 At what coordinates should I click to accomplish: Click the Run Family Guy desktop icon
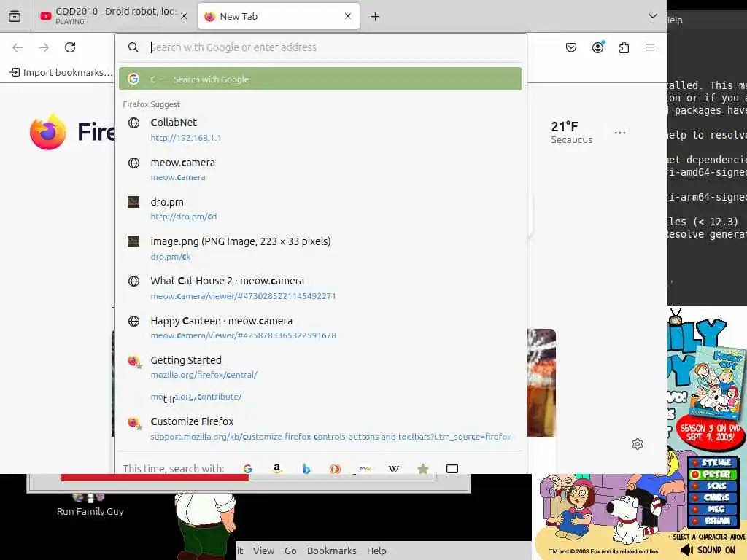(90, 505)
